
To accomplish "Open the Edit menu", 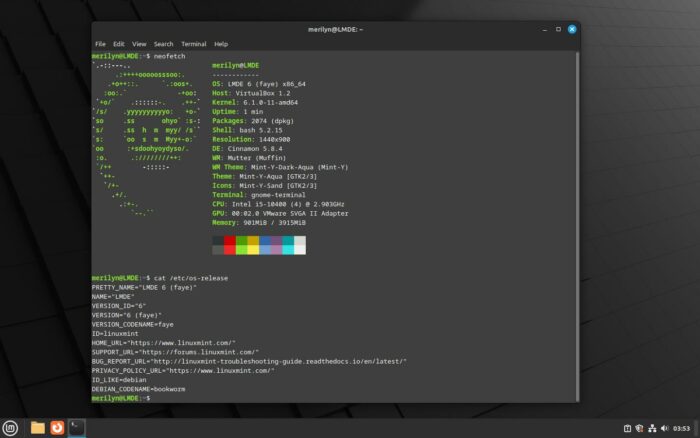I will coord(118,44).
